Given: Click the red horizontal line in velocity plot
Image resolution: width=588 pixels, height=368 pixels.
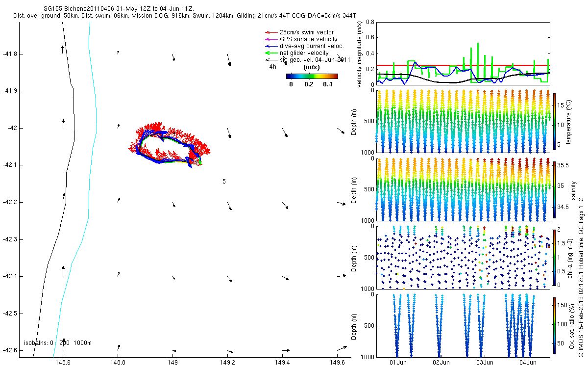Looking at the screenshot, I should [463, 65].
